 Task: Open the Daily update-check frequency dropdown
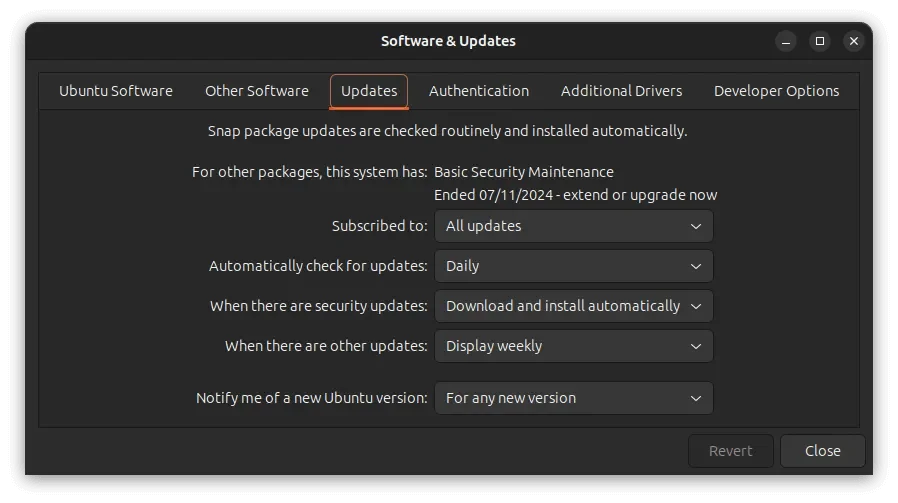pyautogui.click(x=573, y=266)
